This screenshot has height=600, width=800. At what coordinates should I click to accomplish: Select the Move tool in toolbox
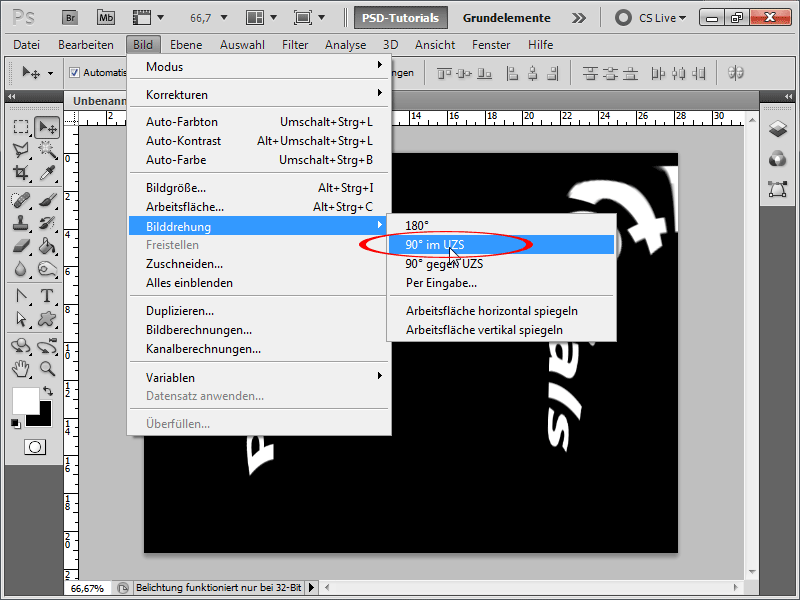(x=47, y=127)
